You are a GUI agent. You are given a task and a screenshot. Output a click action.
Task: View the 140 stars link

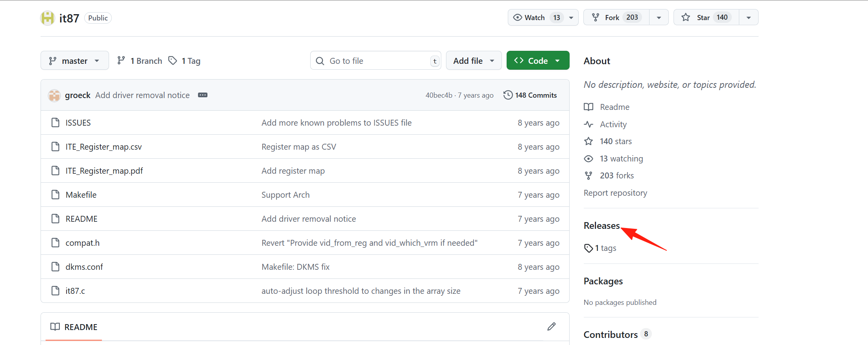[x=608, y=141]
